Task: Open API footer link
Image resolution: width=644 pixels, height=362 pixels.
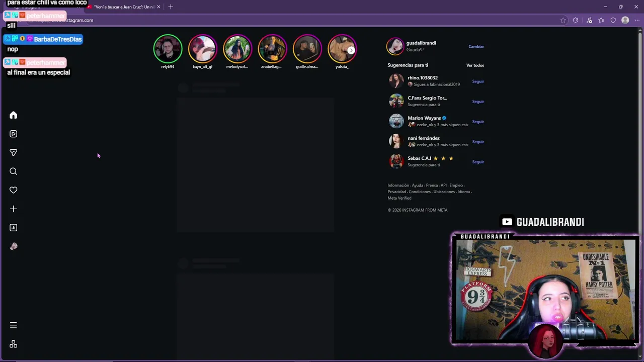Action: coord(444,186)
